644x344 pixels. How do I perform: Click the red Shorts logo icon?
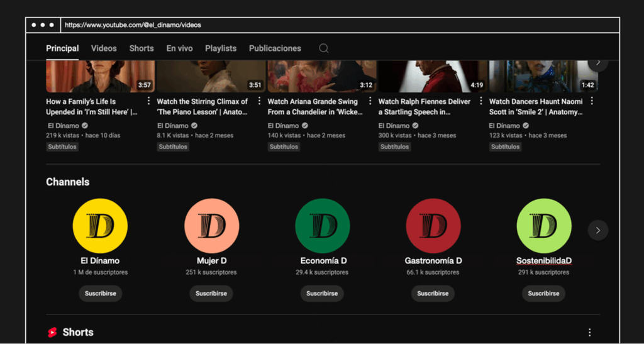tap(52, 332)
